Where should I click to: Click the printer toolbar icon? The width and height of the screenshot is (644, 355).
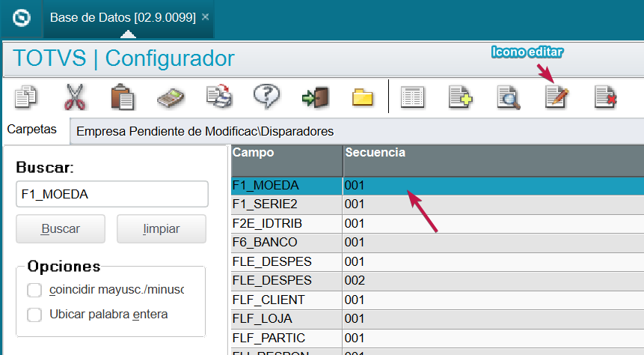tap(219, 97)
